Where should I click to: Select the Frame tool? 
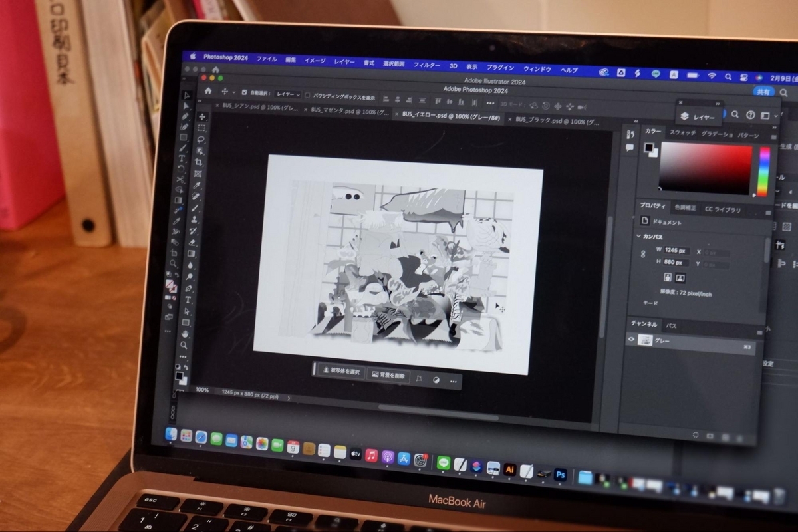click(x=198, y=174)
